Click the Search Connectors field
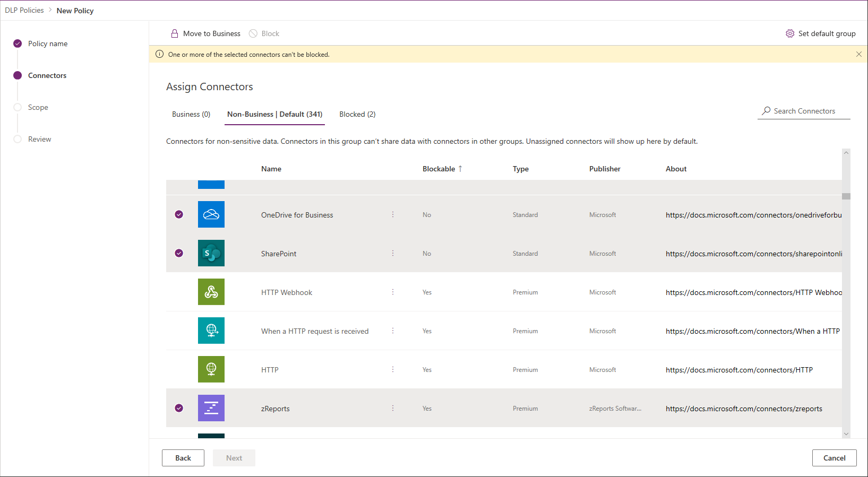This screenshot has width=868, height=477. [804, 111]
